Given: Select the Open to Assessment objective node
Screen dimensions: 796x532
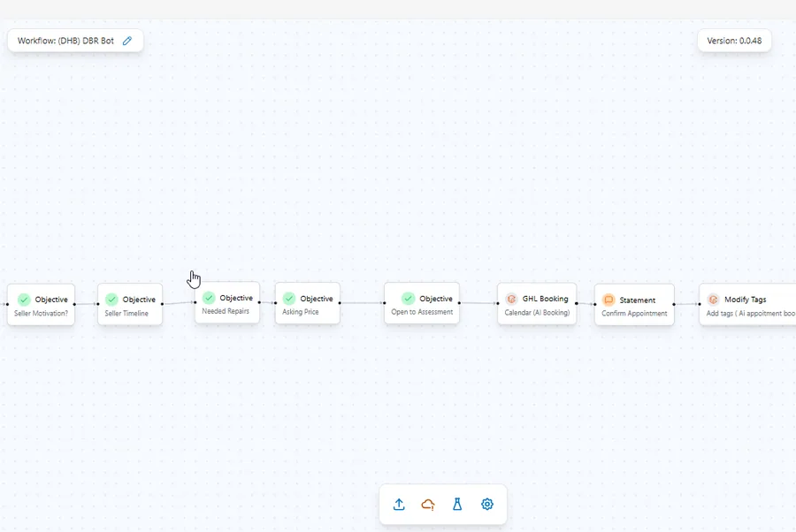Looking at the screenshot, I should (x=422, y=303).
